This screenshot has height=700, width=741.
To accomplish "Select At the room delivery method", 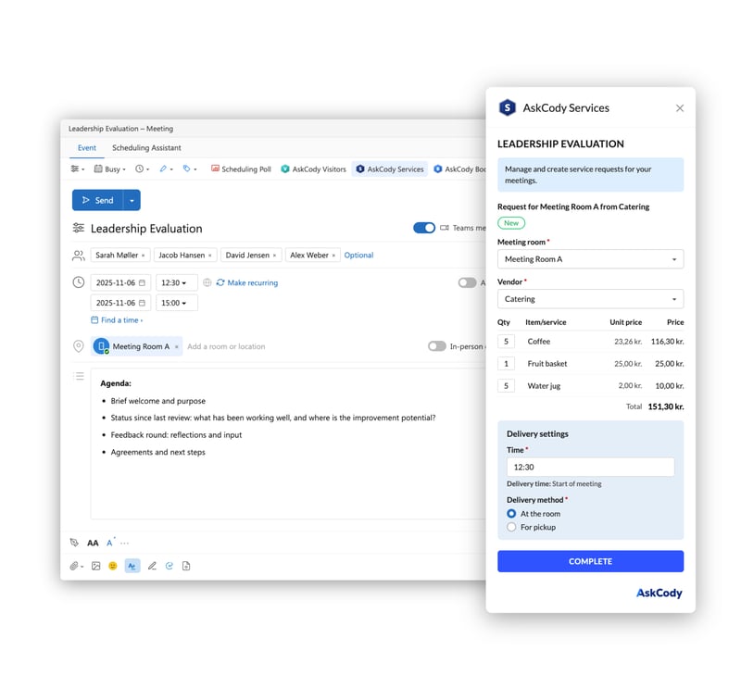I will [x=511, y=514].
